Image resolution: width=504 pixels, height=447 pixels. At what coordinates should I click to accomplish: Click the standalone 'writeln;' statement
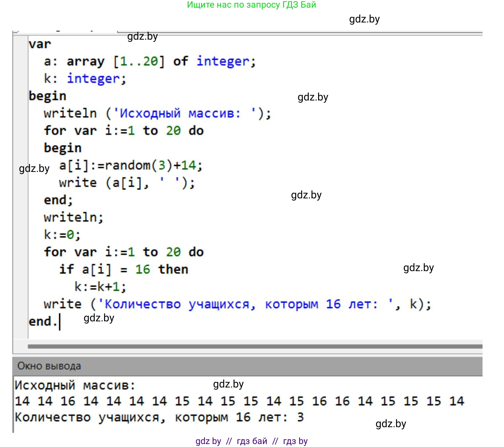73,217
